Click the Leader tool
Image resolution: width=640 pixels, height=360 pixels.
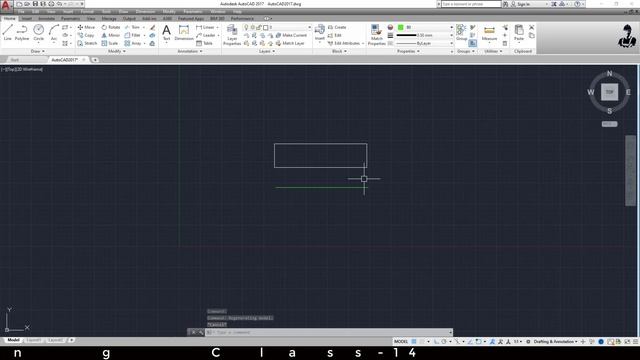click(x=206, y=36)
